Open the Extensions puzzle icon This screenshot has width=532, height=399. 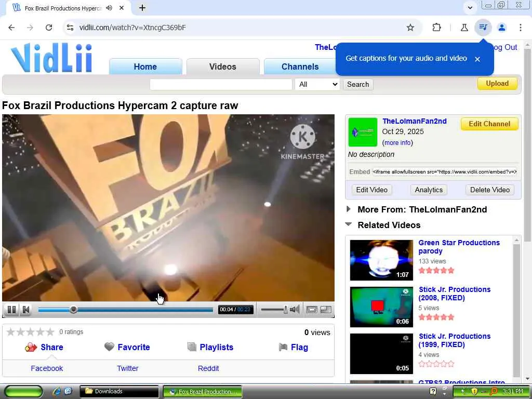tap(436, 27)
